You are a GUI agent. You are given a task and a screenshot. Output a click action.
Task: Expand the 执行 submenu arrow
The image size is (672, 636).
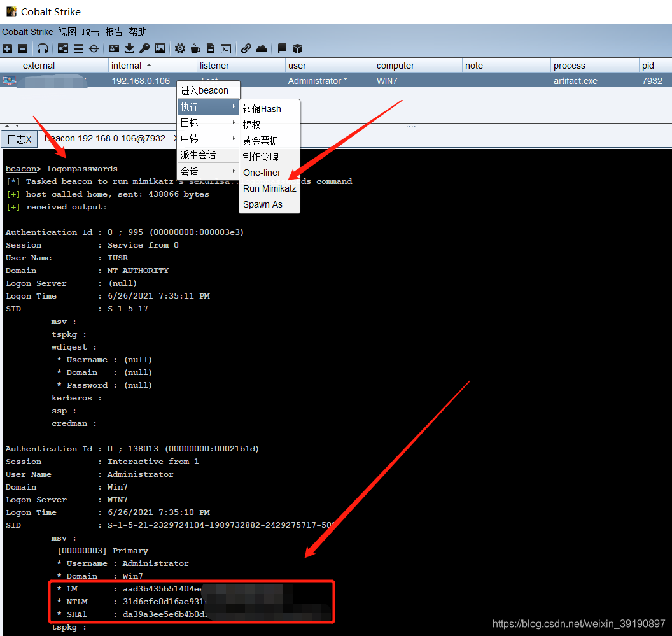click(x=234, y=106)
